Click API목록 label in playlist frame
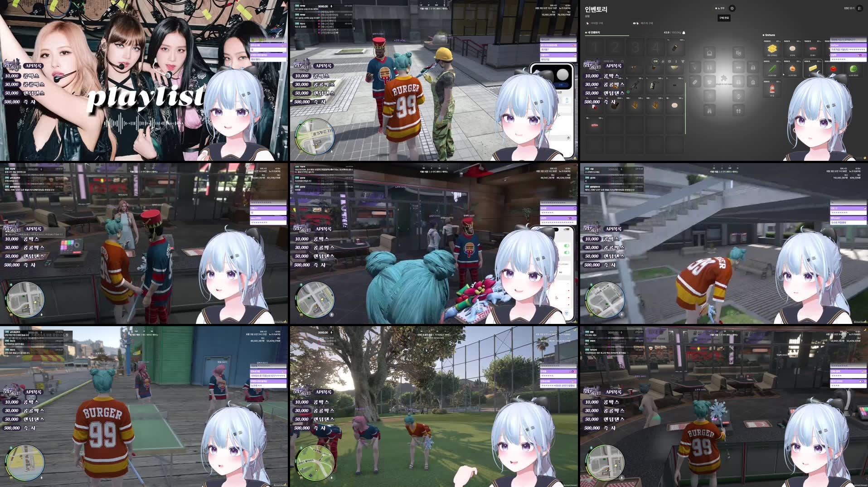 pyautogui.click(x=33, y=66)
